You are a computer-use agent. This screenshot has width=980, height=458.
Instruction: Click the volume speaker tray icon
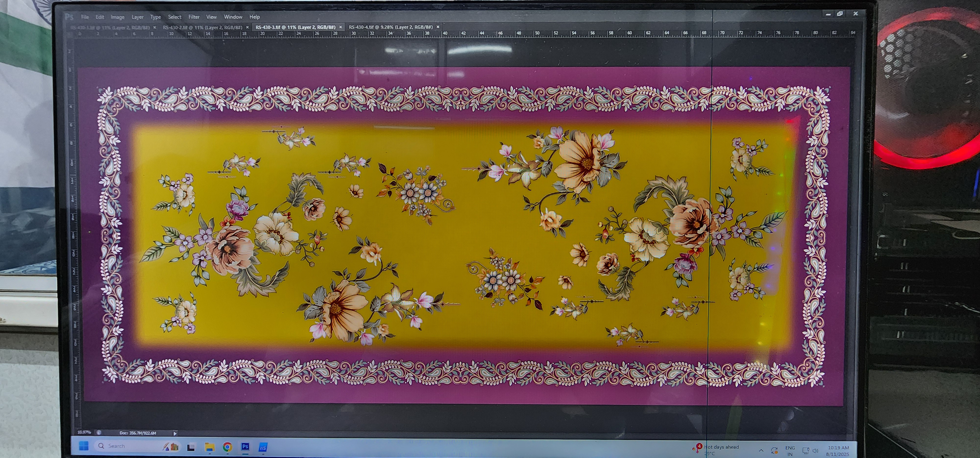click(x=815, y=451)
